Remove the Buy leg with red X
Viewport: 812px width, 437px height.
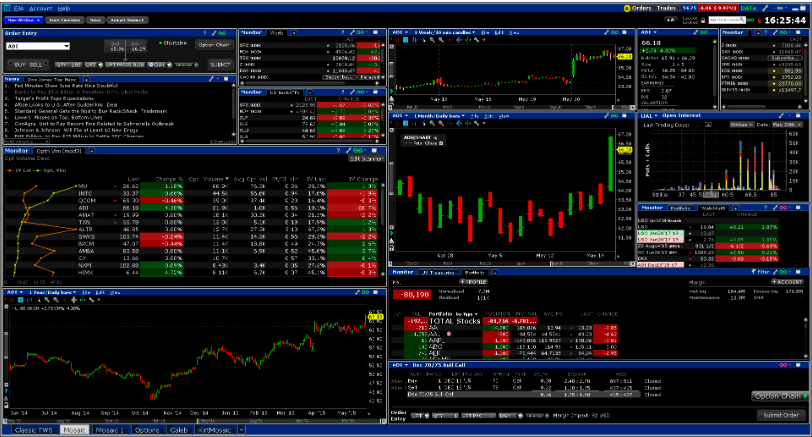click(394, 381)
